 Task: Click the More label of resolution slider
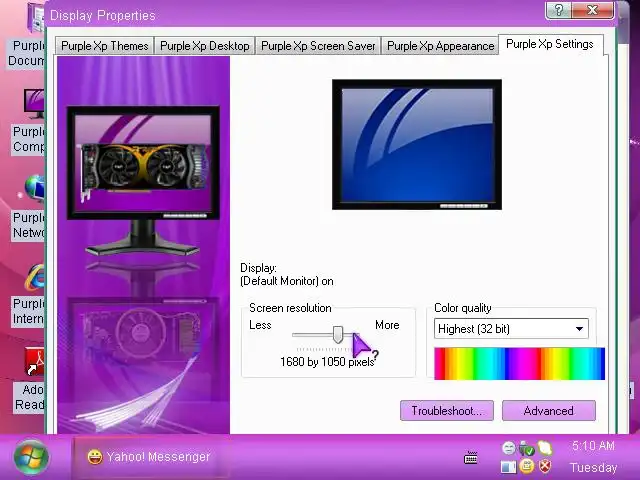(387, 325)
